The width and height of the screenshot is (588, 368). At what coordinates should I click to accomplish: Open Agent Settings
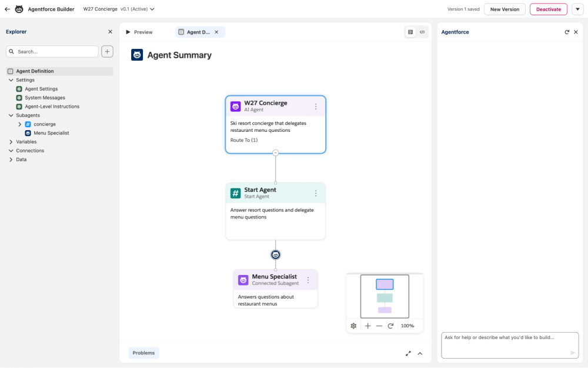(41, 89)
